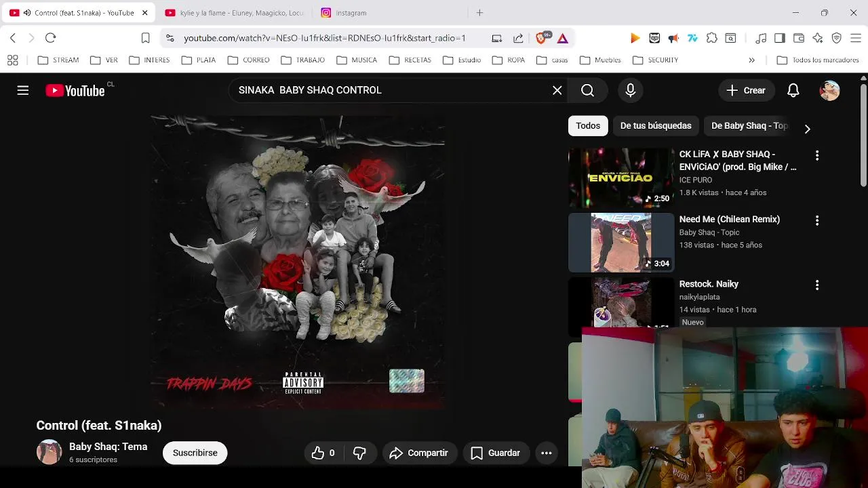
Task: Open Brave Shields lion icon
Action: (542, 38)
